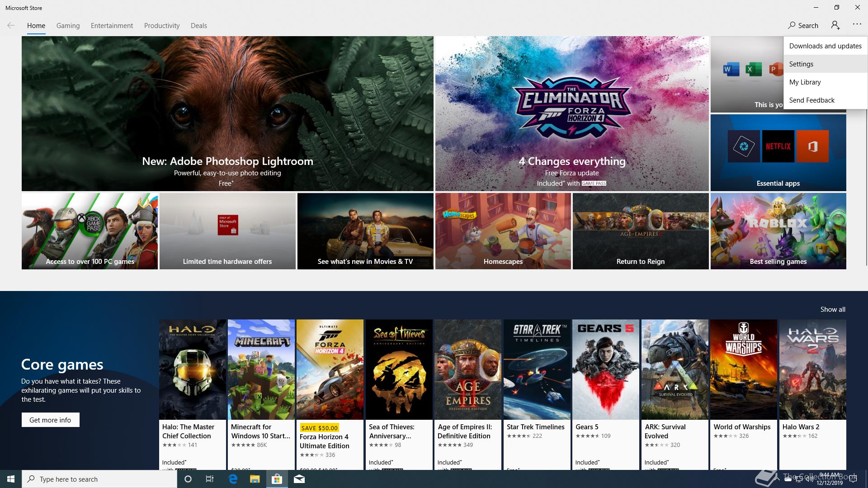Open ARK: Survival Evolved card
This screenshot has height=488, width=868.
tap(675, 394)
